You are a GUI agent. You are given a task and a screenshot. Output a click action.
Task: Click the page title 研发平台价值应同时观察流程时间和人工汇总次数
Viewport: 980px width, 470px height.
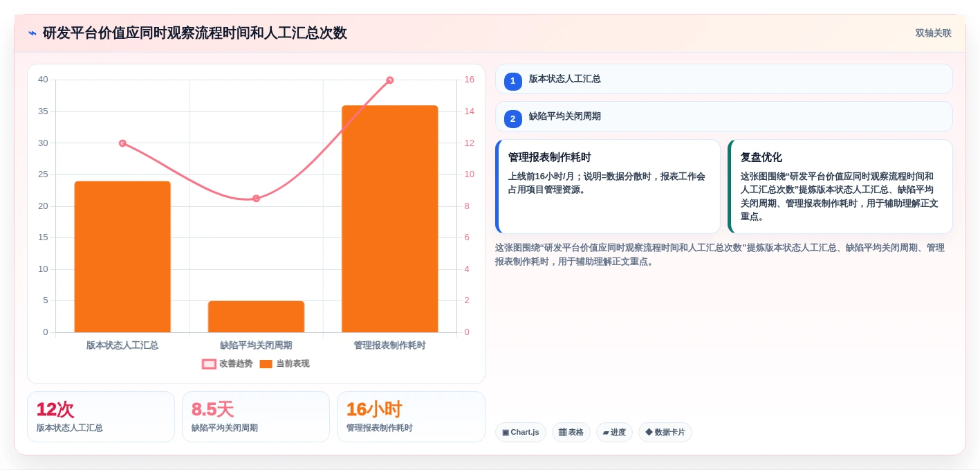pyautogui.click(x=195, y=33)
